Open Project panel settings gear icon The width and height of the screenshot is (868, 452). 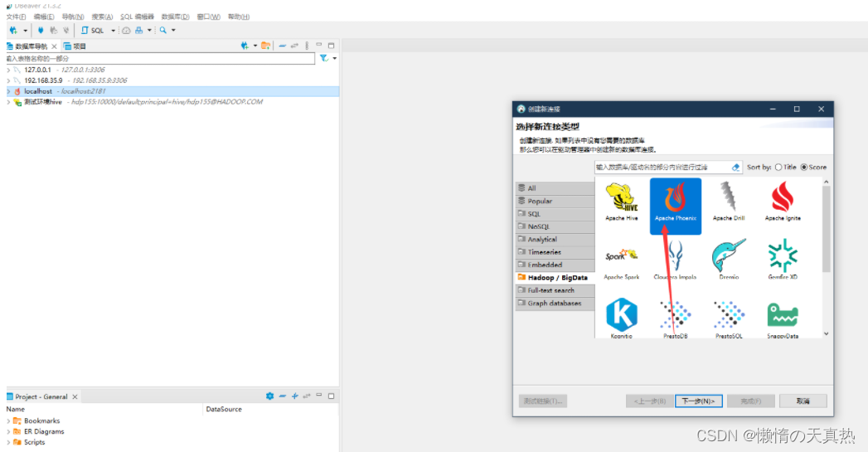(x=269, y=396)
